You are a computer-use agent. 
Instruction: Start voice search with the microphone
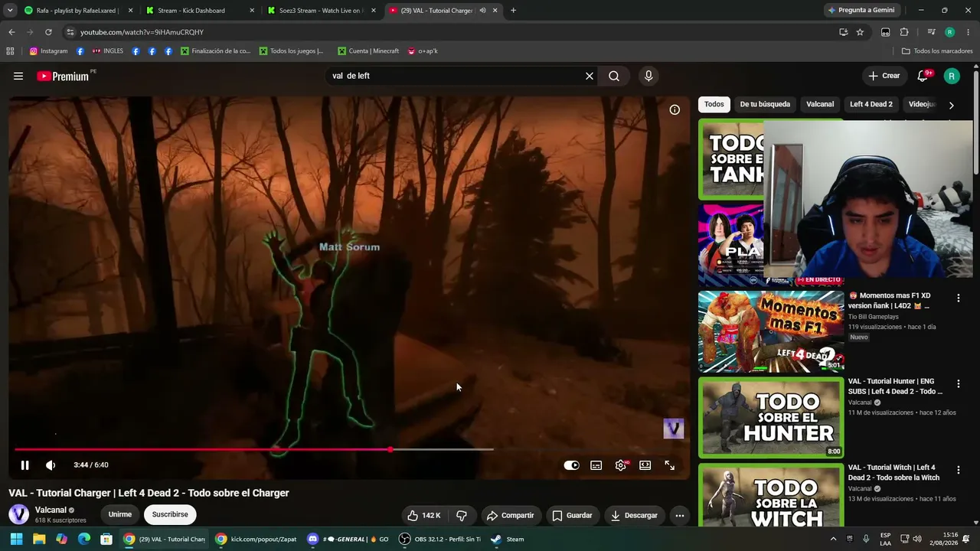(x=648, y=76)
